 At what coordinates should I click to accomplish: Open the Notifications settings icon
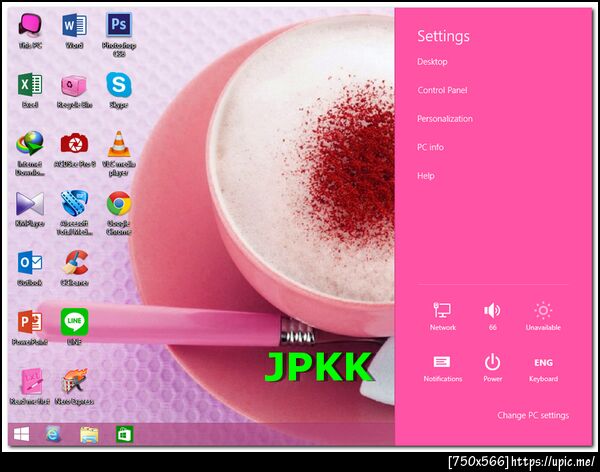pos(442,368)
